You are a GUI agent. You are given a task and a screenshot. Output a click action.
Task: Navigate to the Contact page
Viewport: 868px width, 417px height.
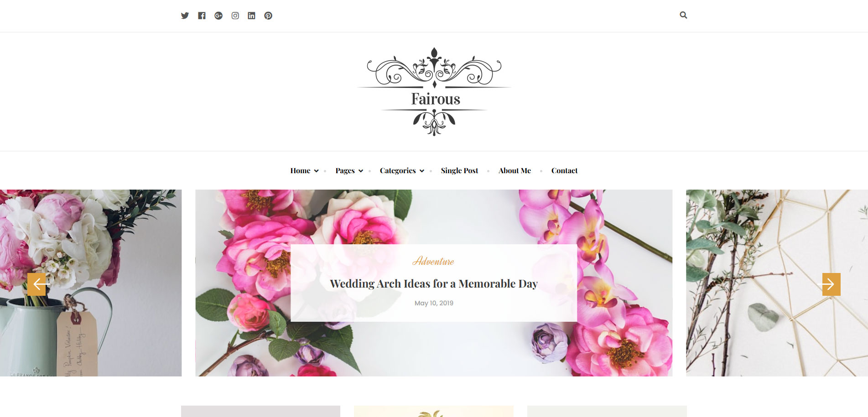coord(564,170)
